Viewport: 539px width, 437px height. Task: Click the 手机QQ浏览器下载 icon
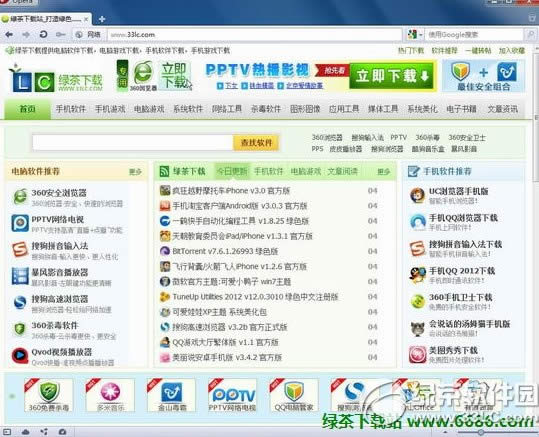pos(417,222)
